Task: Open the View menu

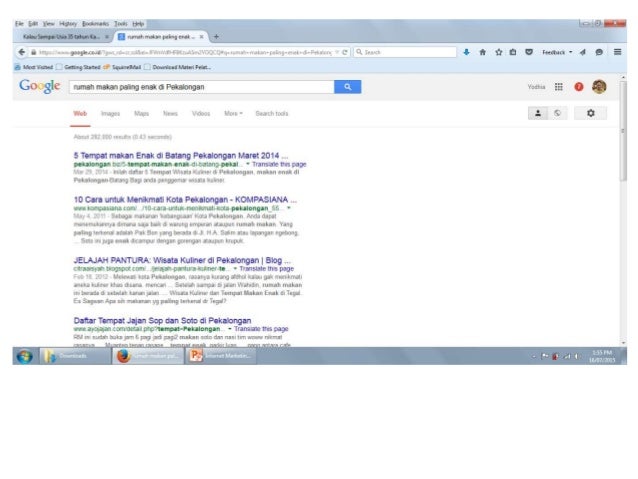Action: click(x=48, y=24)
